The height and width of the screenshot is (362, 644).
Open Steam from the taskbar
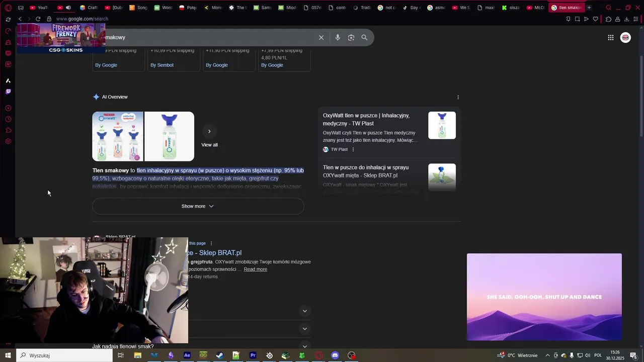pos(219,355)
